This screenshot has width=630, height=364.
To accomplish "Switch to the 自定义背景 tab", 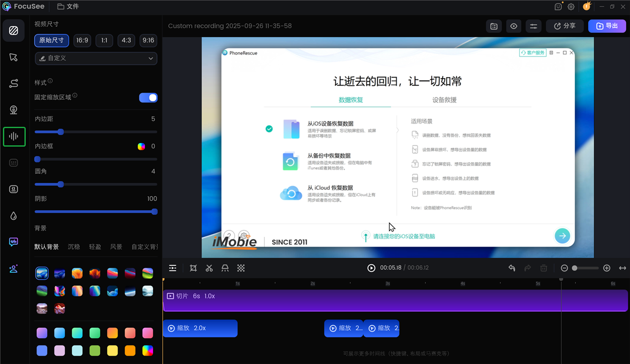I will tap(145, 247).
